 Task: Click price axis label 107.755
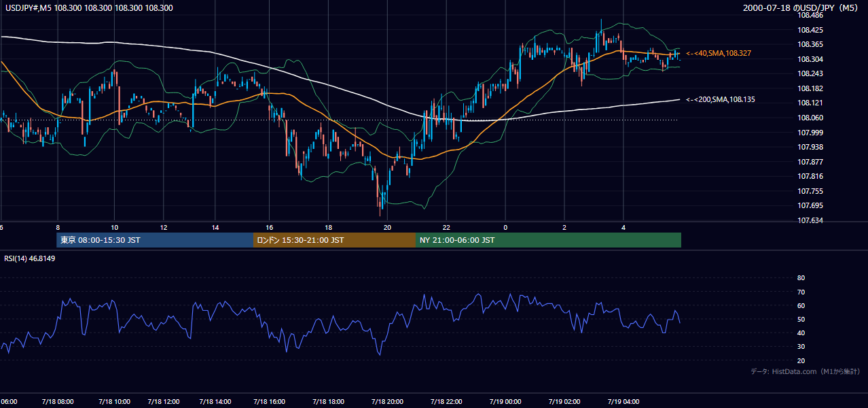(810, 191)
